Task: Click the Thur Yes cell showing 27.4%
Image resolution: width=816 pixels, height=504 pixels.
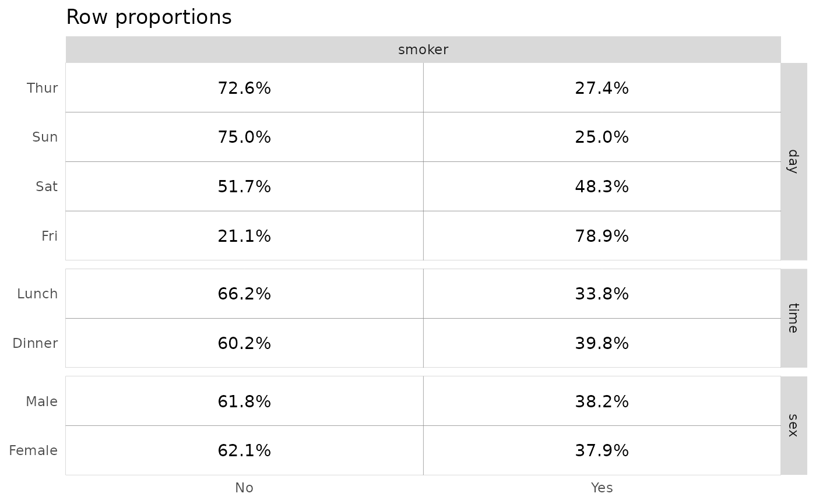Action: 602,88
